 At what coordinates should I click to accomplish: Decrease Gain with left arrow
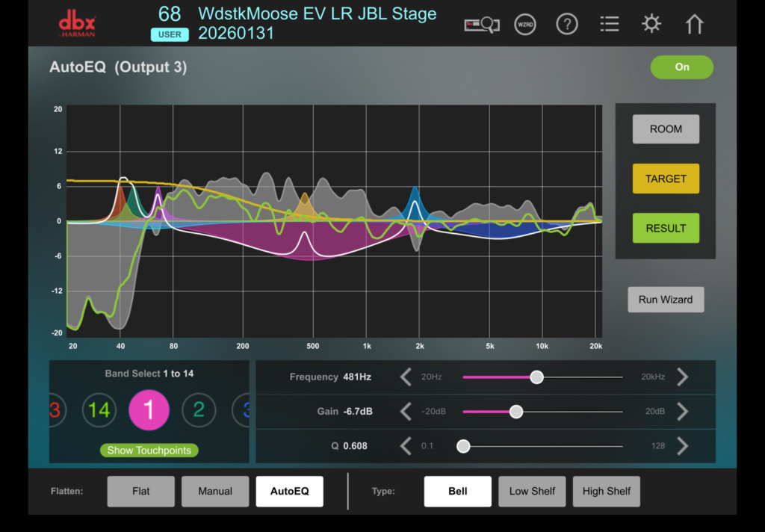coord(406,412)
